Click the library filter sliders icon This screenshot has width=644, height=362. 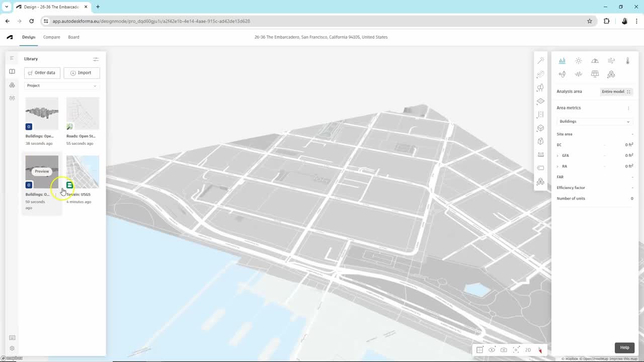click(96, 59)
